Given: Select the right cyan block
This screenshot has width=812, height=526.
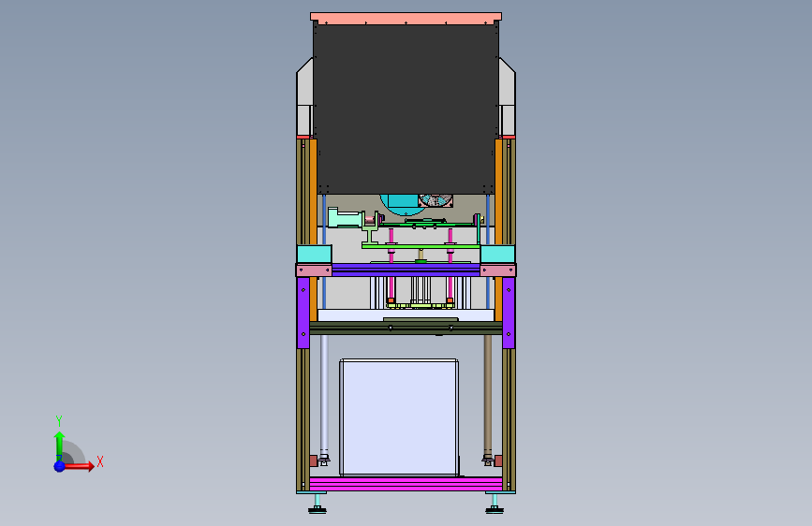Looking at the screenshot, I should point(497,255).
